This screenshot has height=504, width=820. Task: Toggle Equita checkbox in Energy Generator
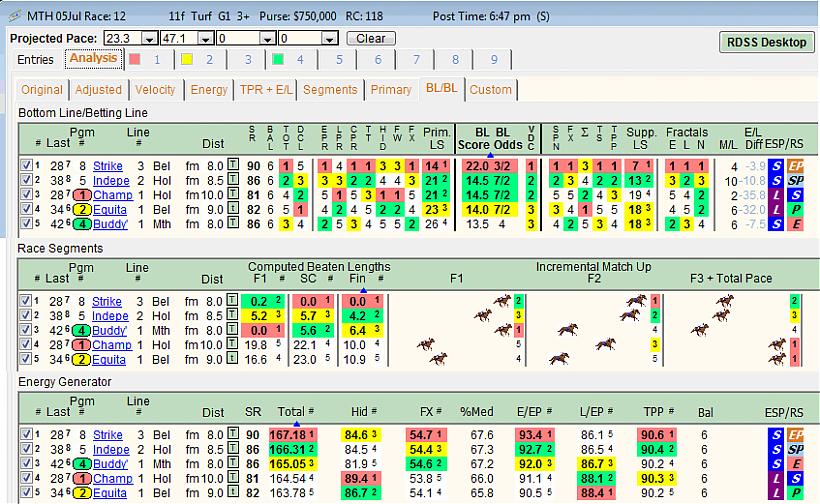click(x=25, y=492)
